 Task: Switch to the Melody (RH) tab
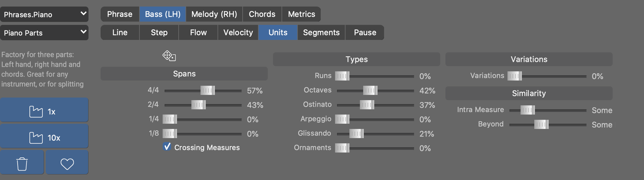click(214, 14)
